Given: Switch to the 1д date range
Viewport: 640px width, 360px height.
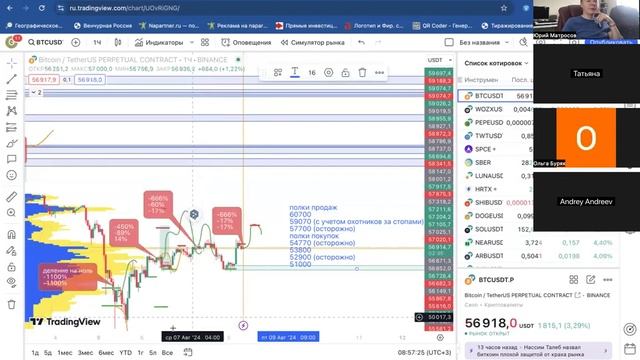Looking at the screenshot, I should pos(35,353).
